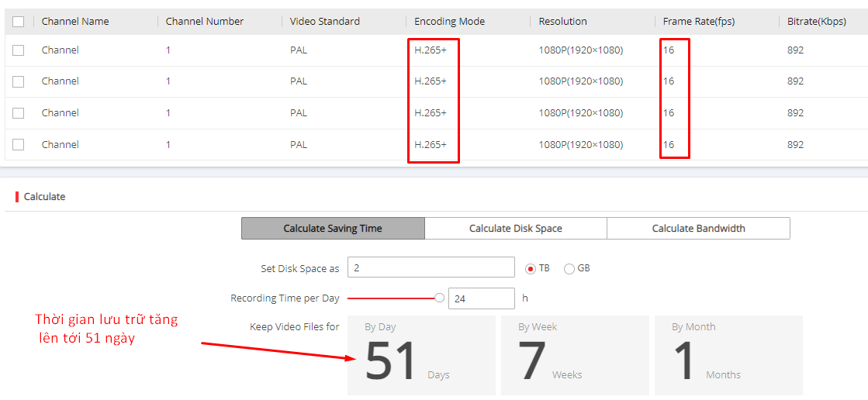Click the Frame Rate(fps) column header
Viewport: 868px width, 400px height.
click(x=699, y=22)
